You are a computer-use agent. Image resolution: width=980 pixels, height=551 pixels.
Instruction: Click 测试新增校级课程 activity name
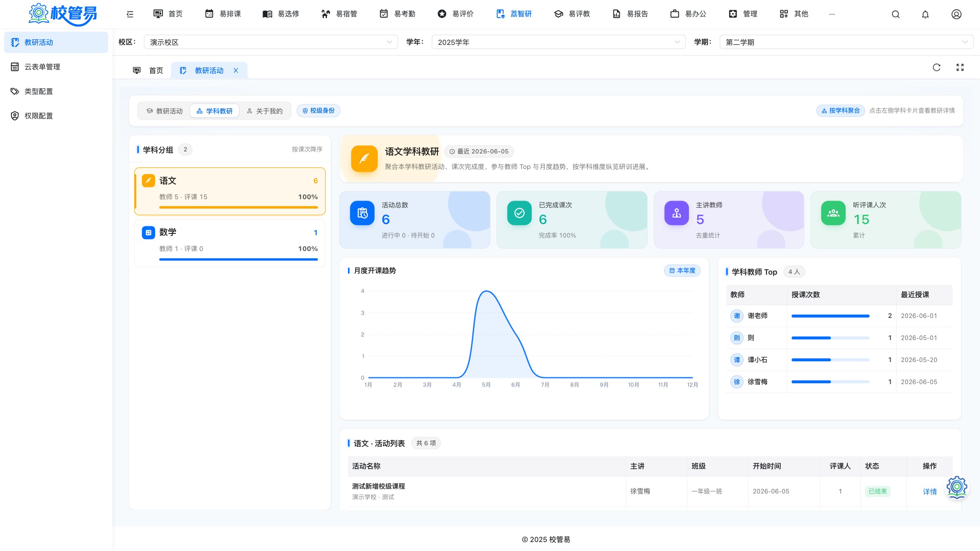pyautogui.click(x=379, y=486)
